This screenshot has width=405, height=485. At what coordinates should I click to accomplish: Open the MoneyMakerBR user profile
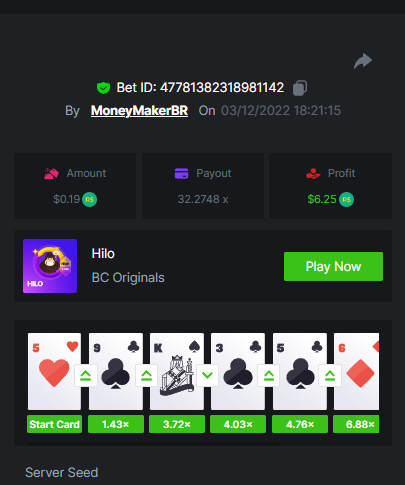tap(139, 111)
